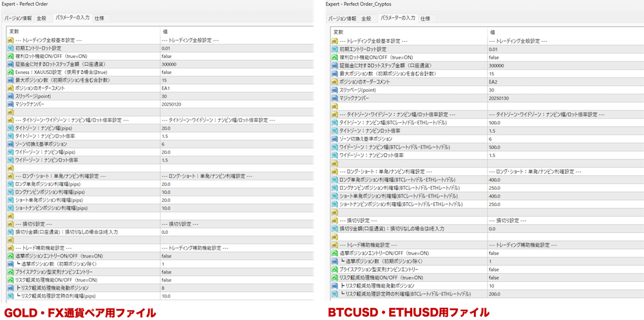Open the 仕様 tab in Perfect Order_Cryptos window

coord(425,18)
